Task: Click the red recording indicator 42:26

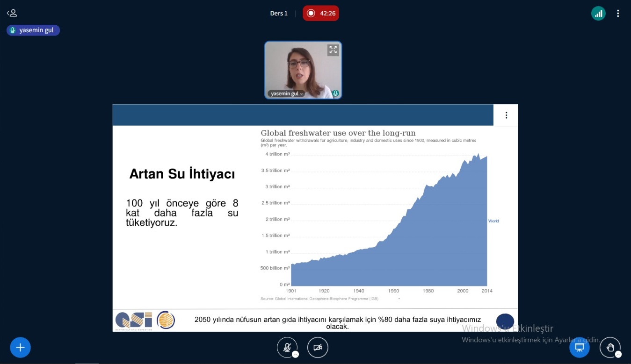Action: coord(321,13)
